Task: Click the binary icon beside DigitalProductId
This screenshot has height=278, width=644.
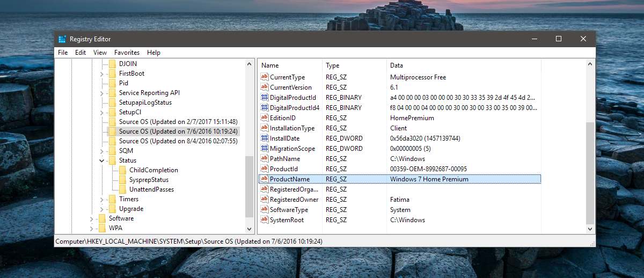Action: [x=264, y=98]
